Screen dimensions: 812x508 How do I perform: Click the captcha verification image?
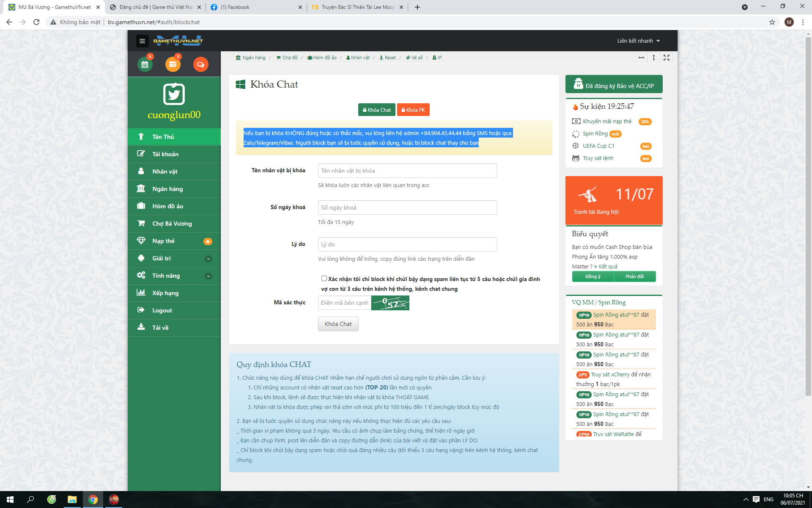[390, 303]
